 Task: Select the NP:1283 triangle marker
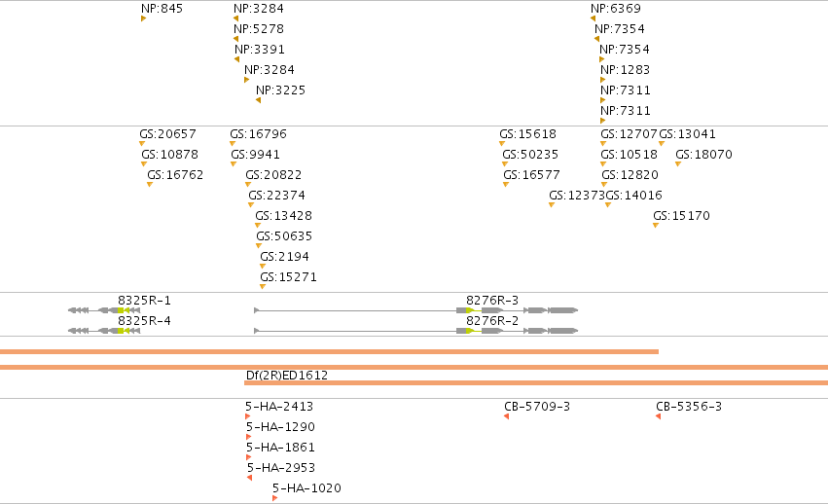pyautogui.click(x=602, y=81)
